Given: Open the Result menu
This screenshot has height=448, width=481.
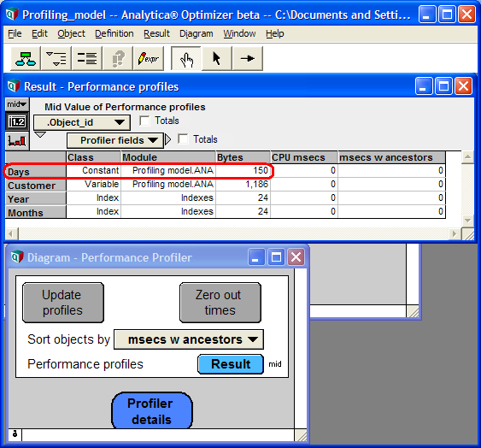Looking at the screenshot, I should tap(156, 33).
